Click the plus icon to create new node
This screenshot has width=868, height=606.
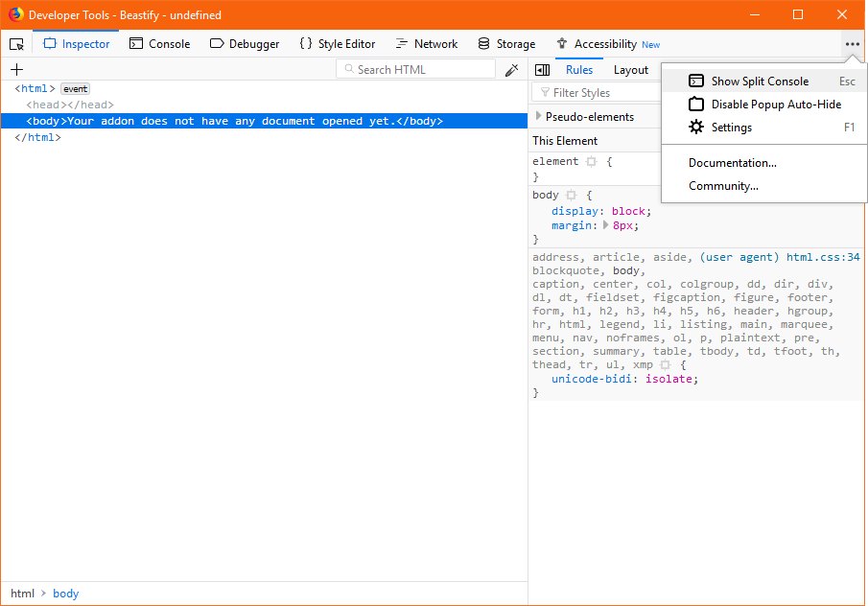click(16, 70)
